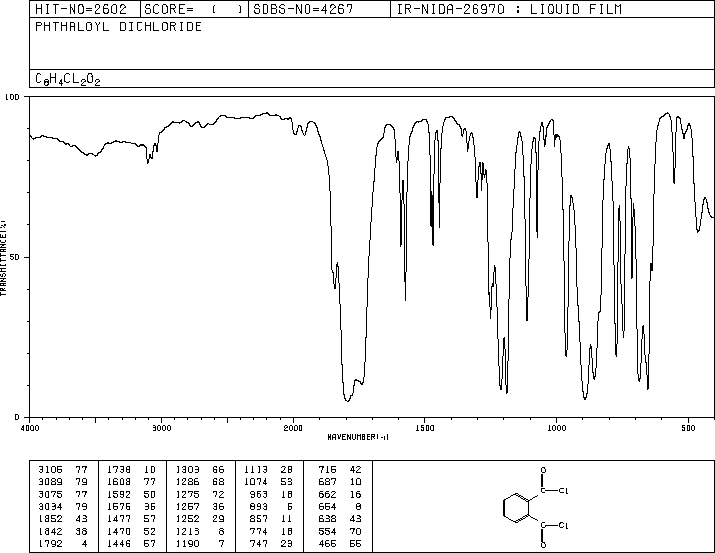Click the WAVENUMBER axis title
The image size is (715, 553).
pyautogui.click(x=358, y=437)
